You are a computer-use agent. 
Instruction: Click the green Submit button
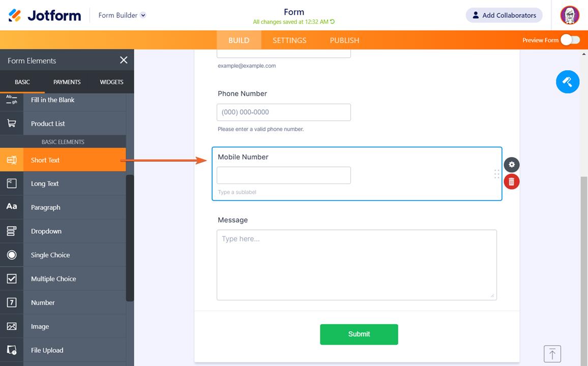tap(359, 334)
